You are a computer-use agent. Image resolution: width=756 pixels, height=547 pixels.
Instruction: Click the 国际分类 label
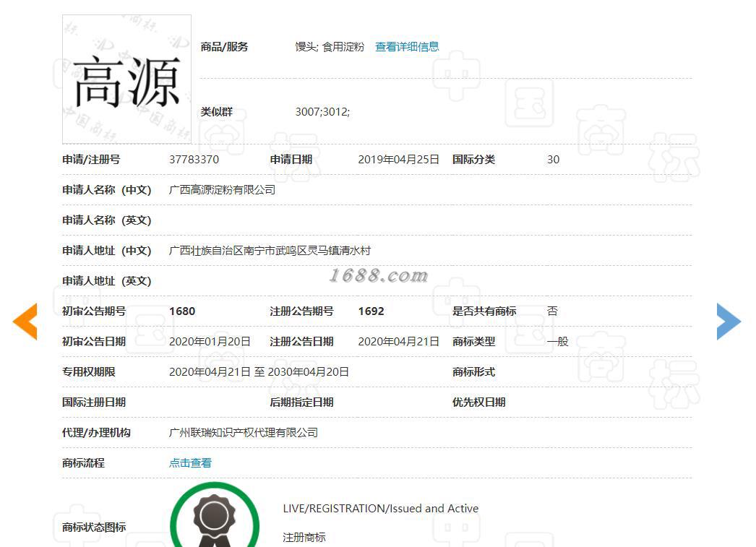(473, 160)
